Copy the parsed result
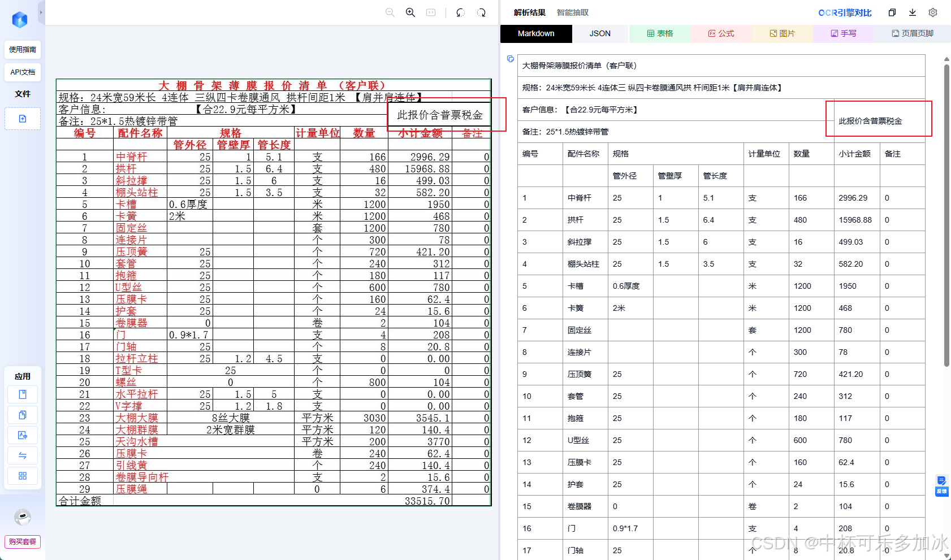 (892, 12)
